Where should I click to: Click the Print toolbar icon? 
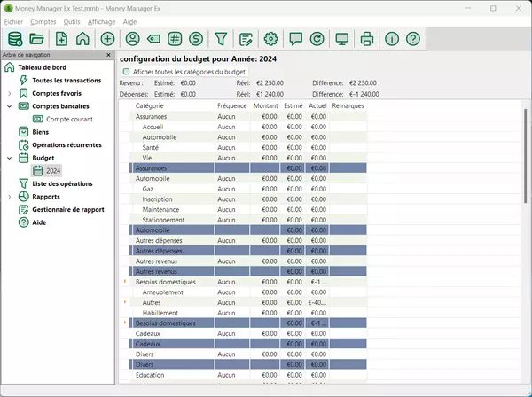(367, 38)
